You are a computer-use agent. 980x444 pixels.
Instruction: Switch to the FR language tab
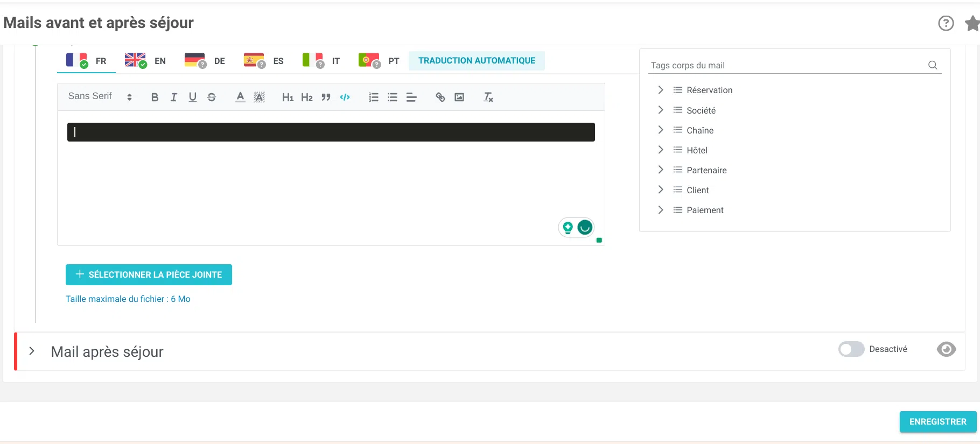tap(86, 61)
